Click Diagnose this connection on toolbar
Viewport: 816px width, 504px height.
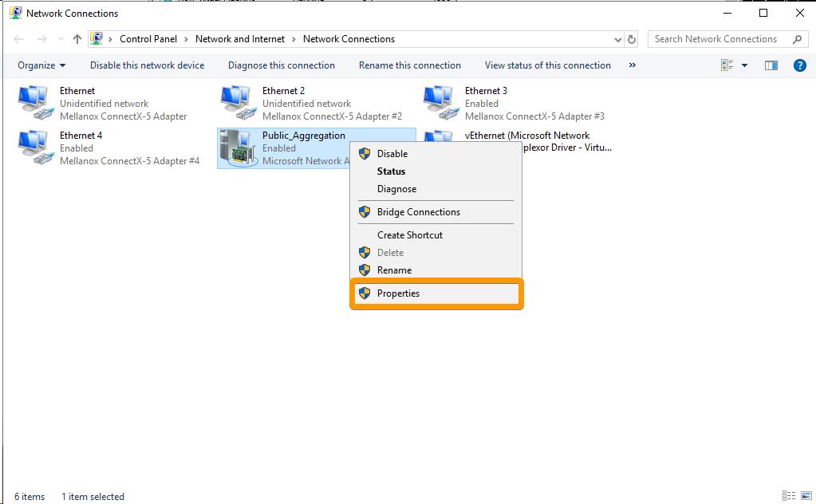(x=281, y=65)
